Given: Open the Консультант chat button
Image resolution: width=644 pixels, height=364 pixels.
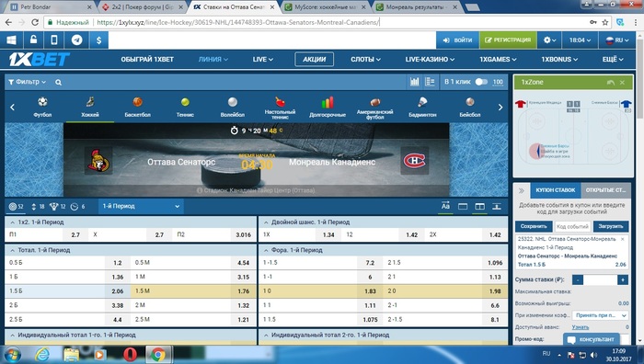Looking at the screenshot, I should click(x=591, y=339).
